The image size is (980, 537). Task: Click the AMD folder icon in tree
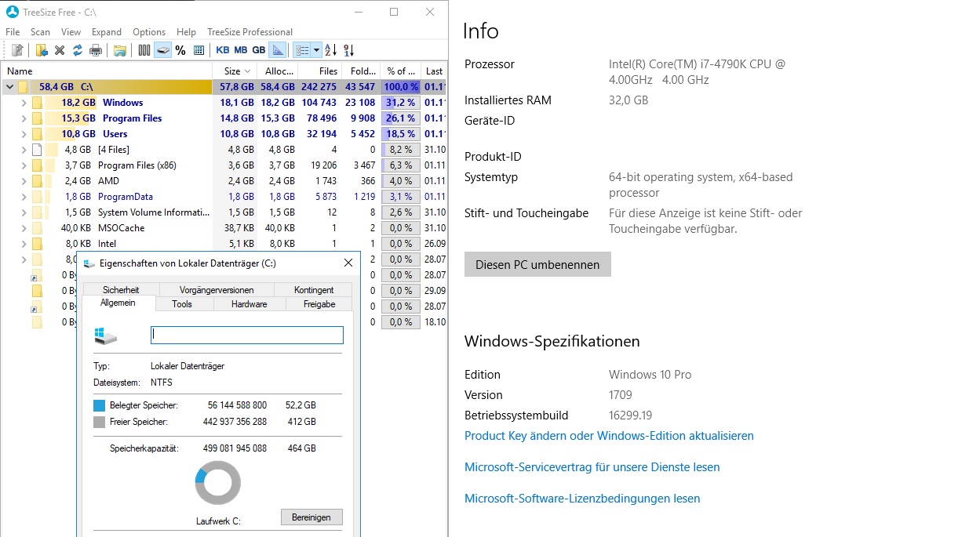coord(37,181)
